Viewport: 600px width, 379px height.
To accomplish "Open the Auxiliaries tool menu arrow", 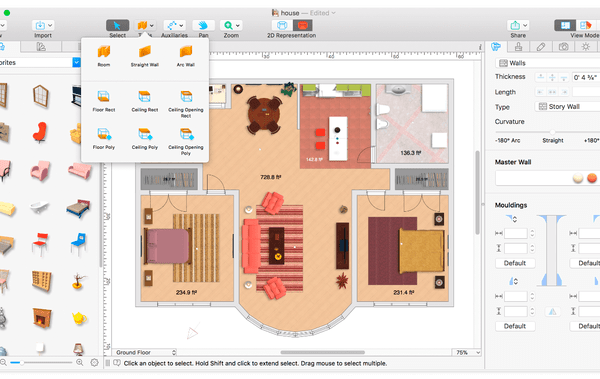I will coord(181,26).
